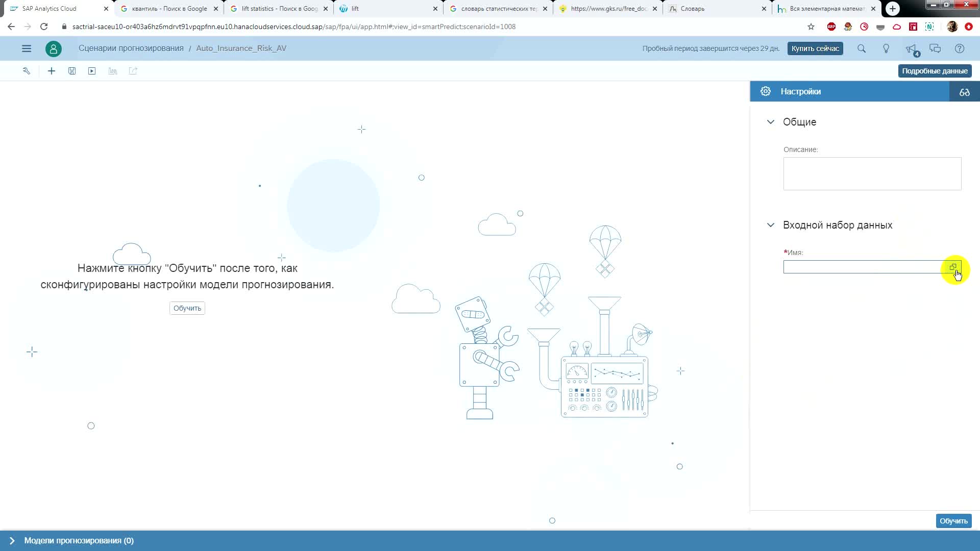Switch to Вся элементарная математика tab

pyautogui.click(x=828, y=9)
